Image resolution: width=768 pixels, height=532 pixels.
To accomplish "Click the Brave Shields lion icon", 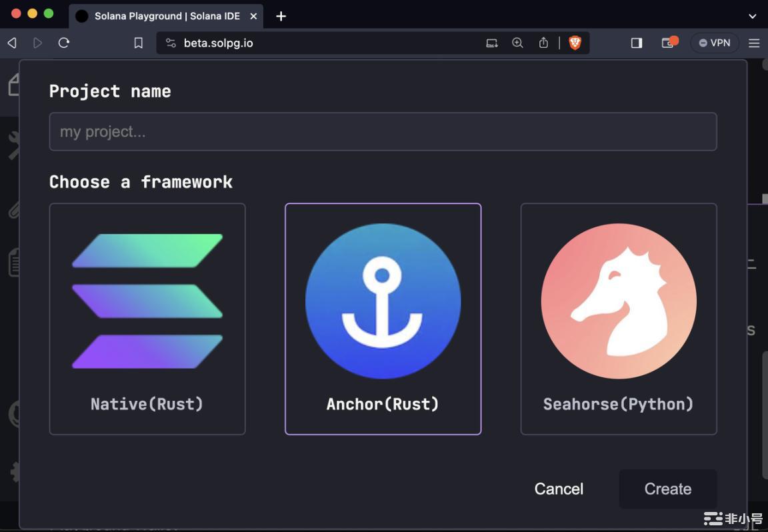I will (x=575, y=43).
